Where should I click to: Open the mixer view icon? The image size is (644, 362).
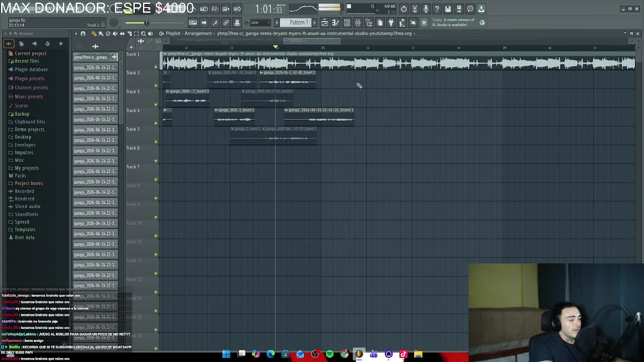(358, 23)
